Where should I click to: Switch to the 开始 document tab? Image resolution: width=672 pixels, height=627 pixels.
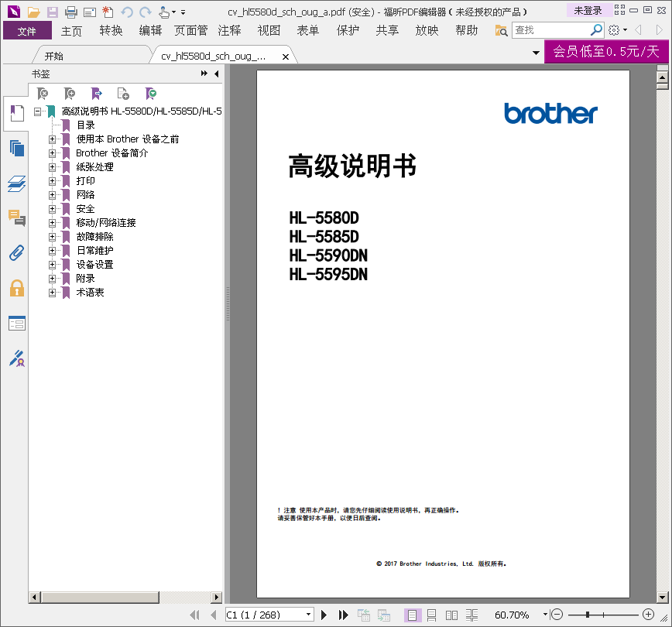(x=53, y=57)
